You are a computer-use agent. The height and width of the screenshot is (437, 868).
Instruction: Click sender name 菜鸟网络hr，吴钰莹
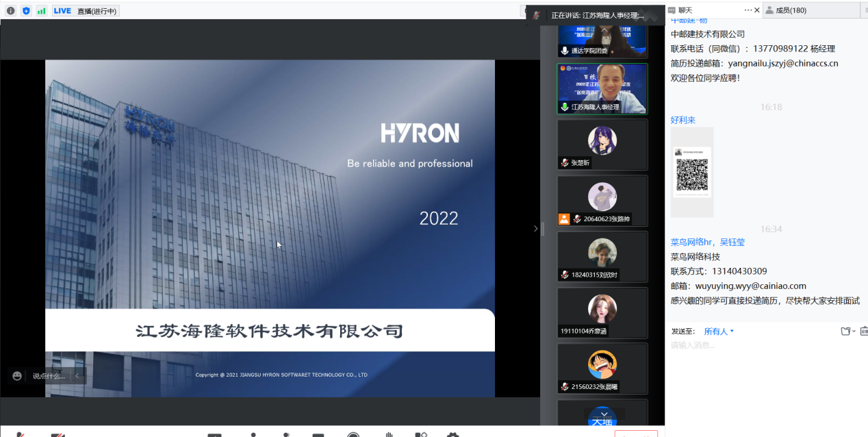[708, 242]
